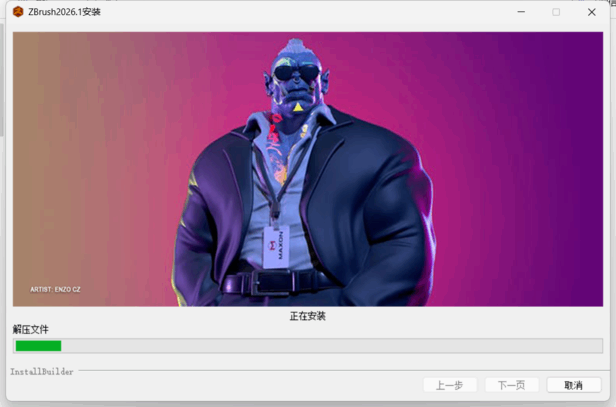Minimize the ZBrush installer window
The height and width of the screenshot is (407, 616).
click(x=521, y=12)
